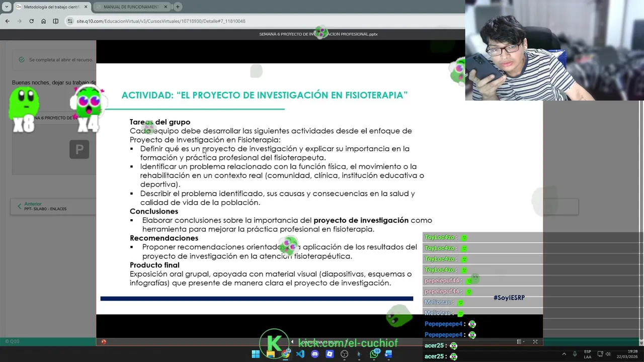Viewport: 644px width, 362px height.
Task: Open the Windows Start menu
Action: point(256,354)
